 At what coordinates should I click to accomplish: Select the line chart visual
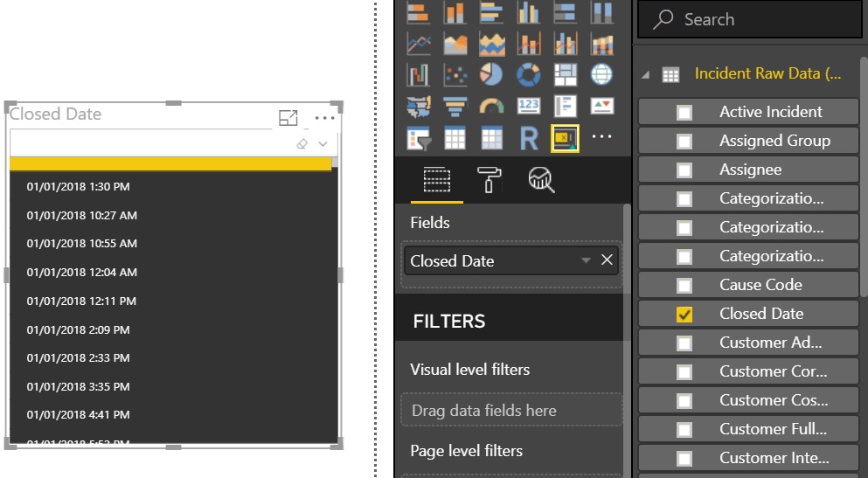coord(418,44)
